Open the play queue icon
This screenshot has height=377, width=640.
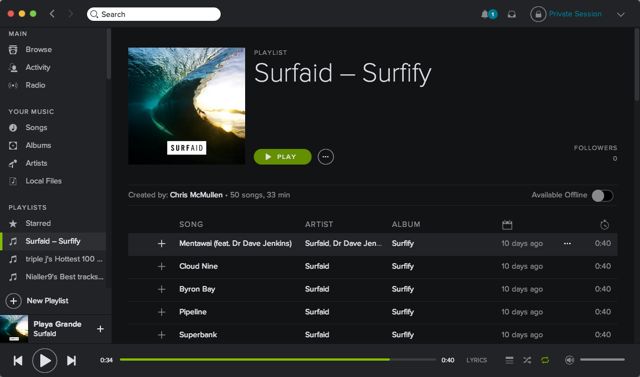tap(509, 360)
